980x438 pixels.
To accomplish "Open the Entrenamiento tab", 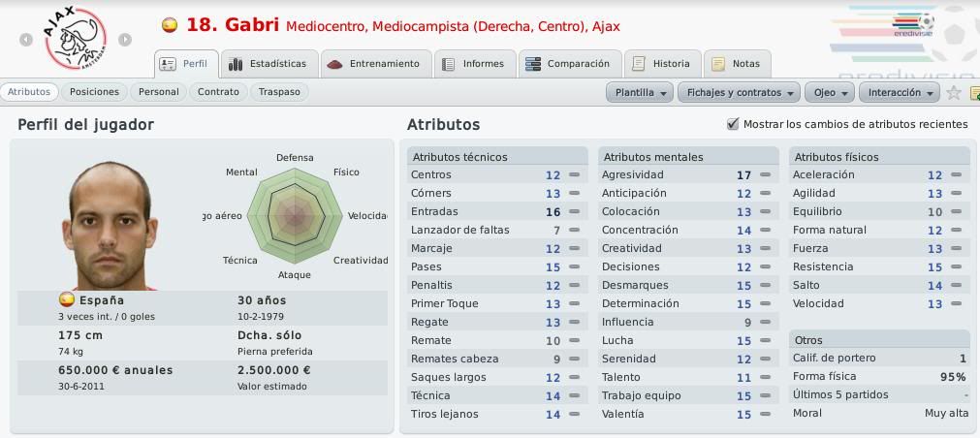I will (376, 64).
